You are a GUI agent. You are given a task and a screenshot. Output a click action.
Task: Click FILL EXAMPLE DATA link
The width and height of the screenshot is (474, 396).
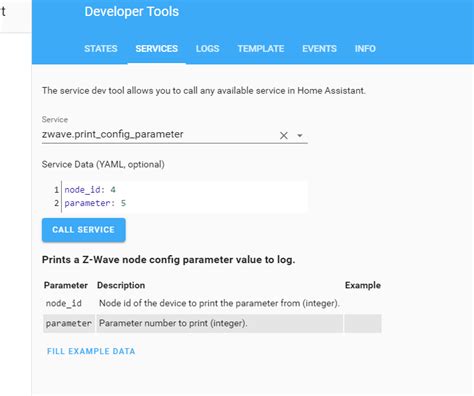[x=91, y=351]
